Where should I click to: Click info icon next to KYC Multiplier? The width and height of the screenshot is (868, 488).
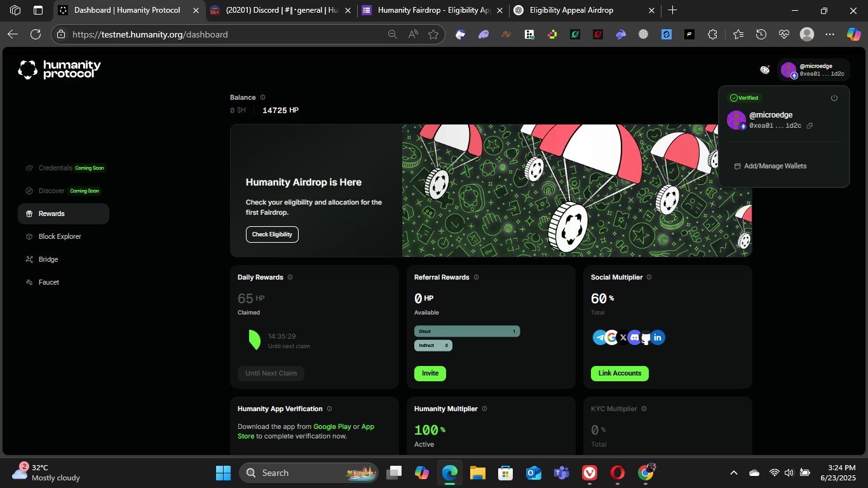pyautogui.click(x=644, y=409)
